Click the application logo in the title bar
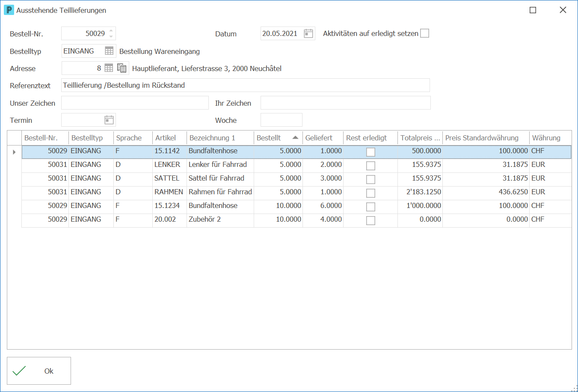The width and height of the screenshot is (578, 392). pyautogui.click(x=9, y=10)
